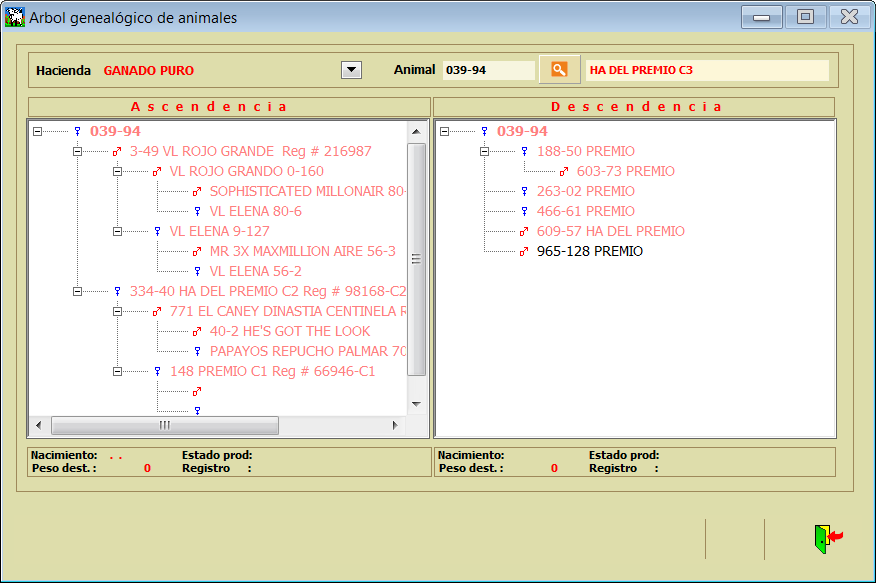Image resolution: width=876 pixels, height=583 pixels.
Task: Select 263-02 PREMIO descendant
Action: (x=585, y=191)
